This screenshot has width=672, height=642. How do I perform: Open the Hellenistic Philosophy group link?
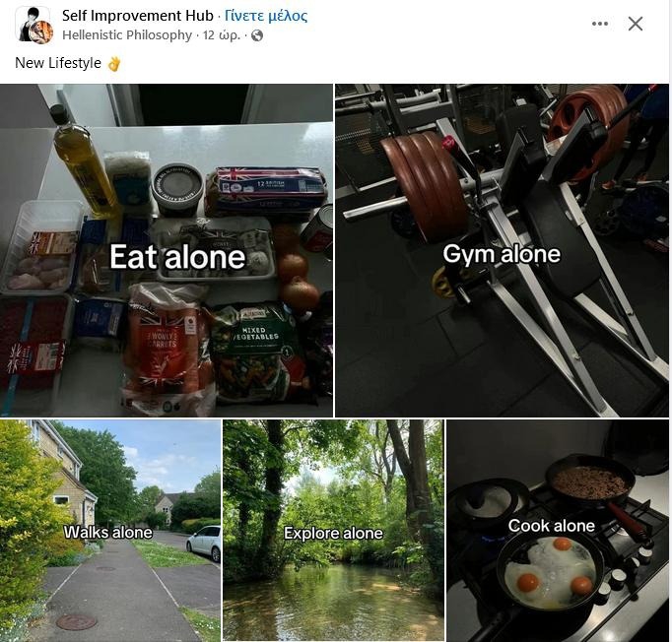[127, 35]
